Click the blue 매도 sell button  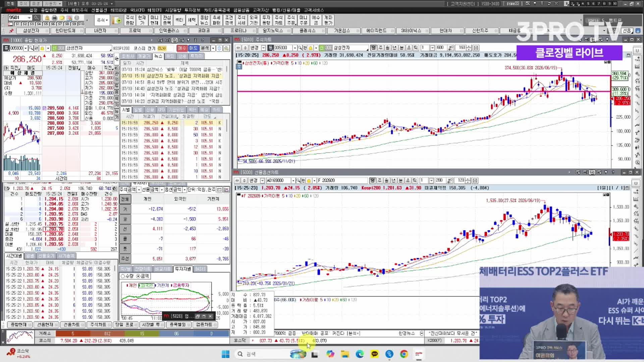click(x=193, y=48)
